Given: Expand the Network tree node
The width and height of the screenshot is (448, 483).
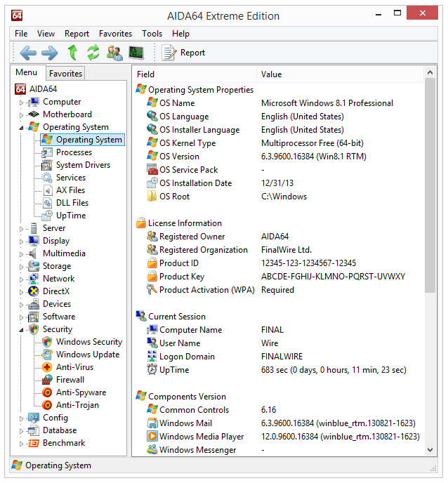Looking at the screenshot, I should [21, 279].
